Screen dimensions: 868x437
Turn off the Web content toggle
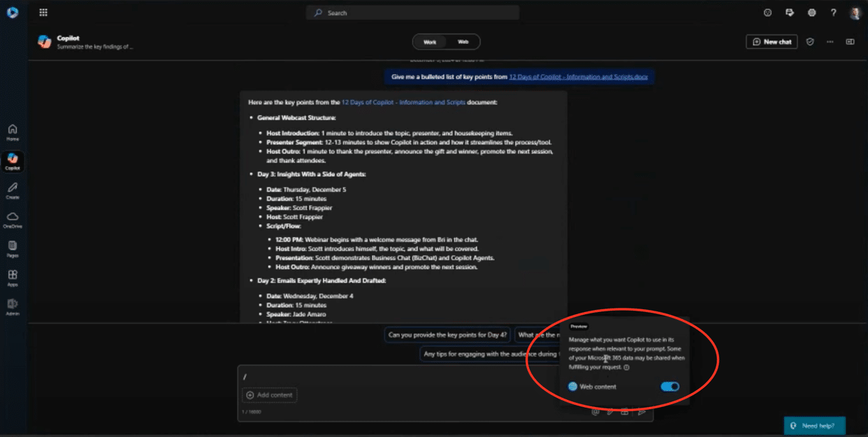(x=670, y=387)
